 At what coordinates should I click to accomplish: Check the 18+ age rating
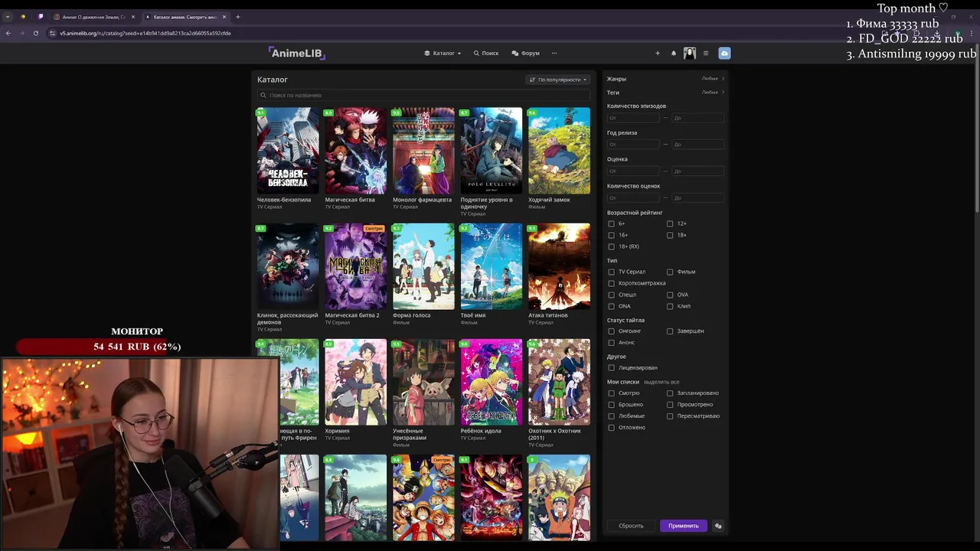click(x=670, y=235)
